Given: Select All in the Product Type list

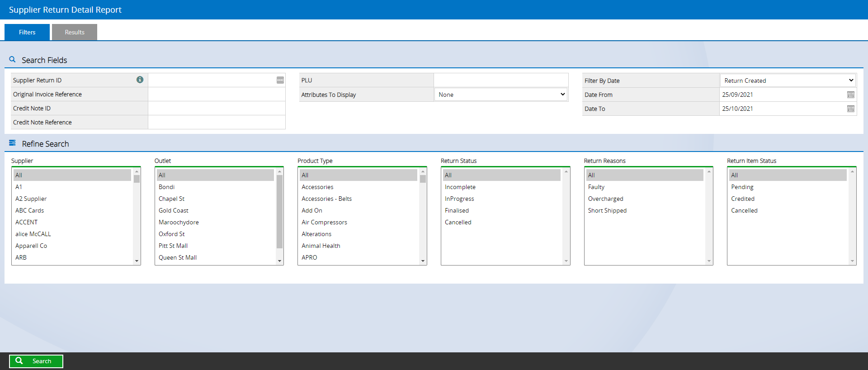Looking at the screenshot, I should (359, 175).
